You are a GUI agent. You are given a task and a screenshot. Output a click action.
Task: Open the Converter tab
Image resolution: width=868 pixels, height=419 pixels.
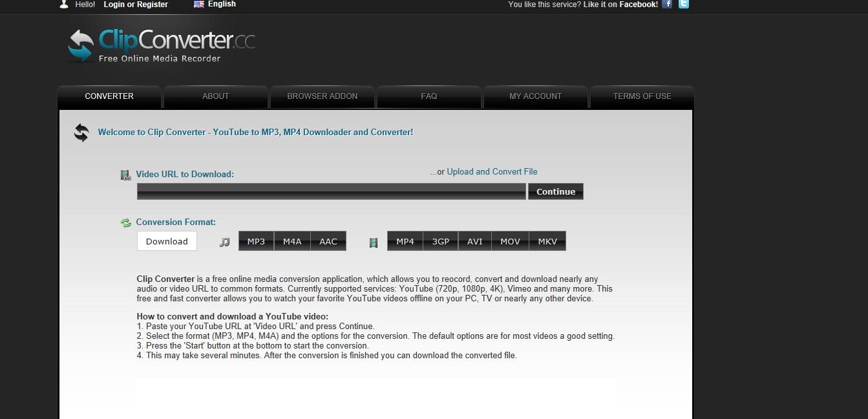pyautogui.click(x=109, y=96)
